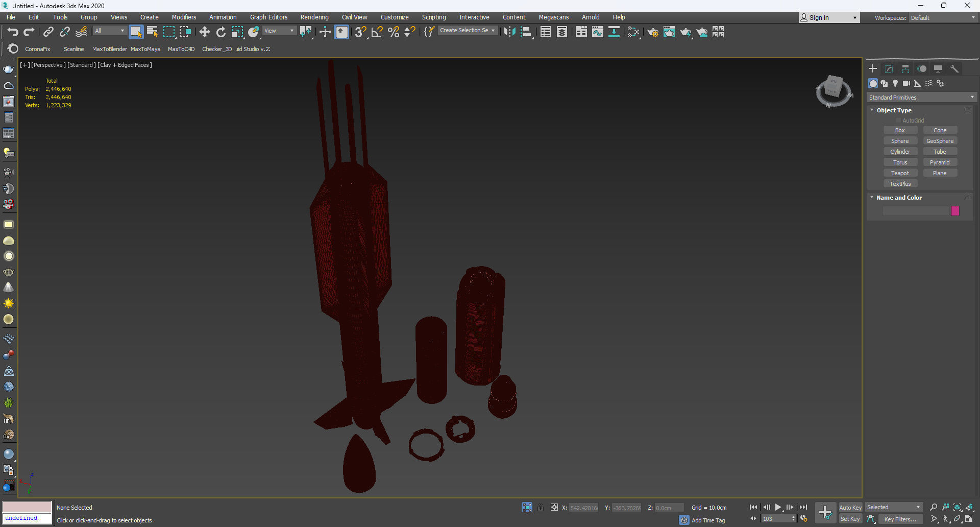Open the Modifiers menu

point(184,17)
